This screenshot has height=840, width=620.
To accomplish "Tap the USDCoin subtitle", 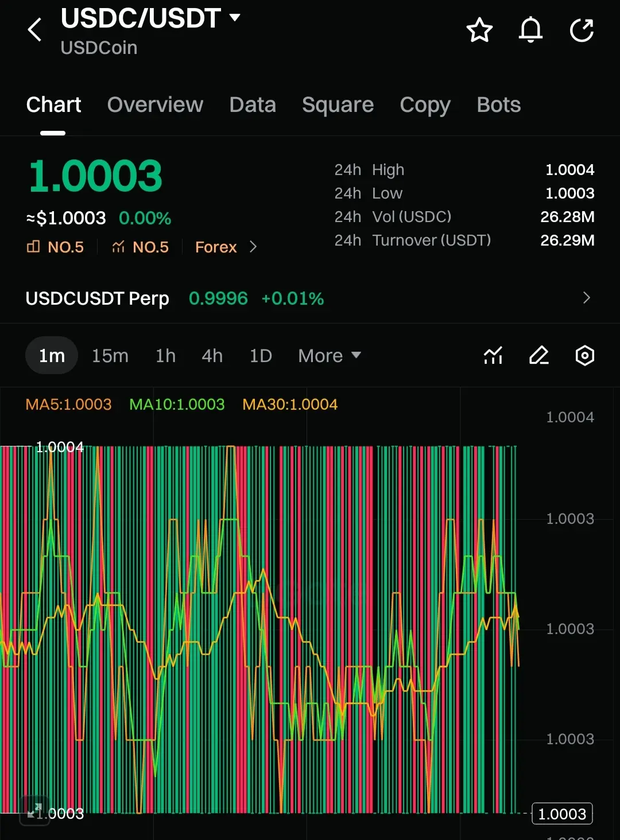I will tap(99, 48).
